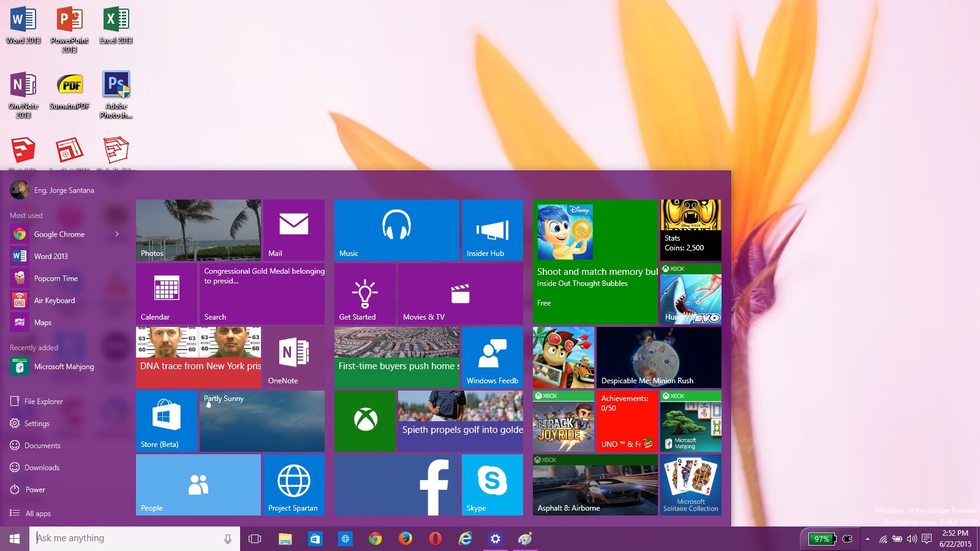The image size is (980, 551).
Task: Open Inside Out Thought Bubbles tile
Action: (x=595, y=262)
